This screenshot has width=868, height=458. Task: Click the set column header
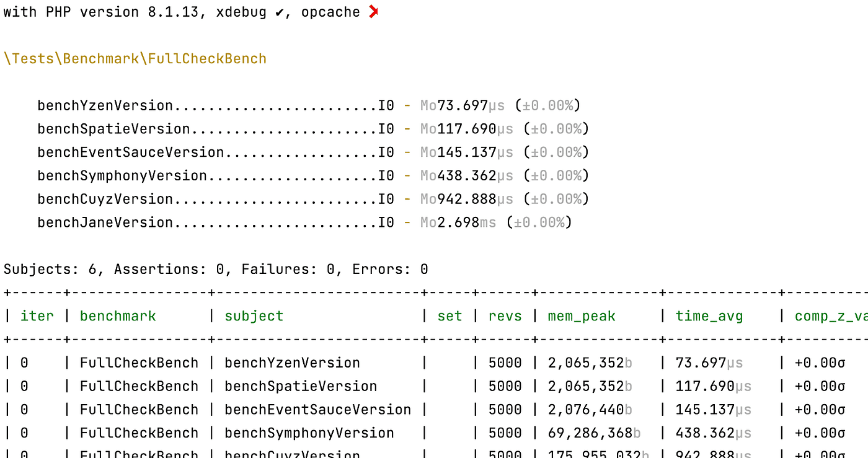(x=450, y=316)
